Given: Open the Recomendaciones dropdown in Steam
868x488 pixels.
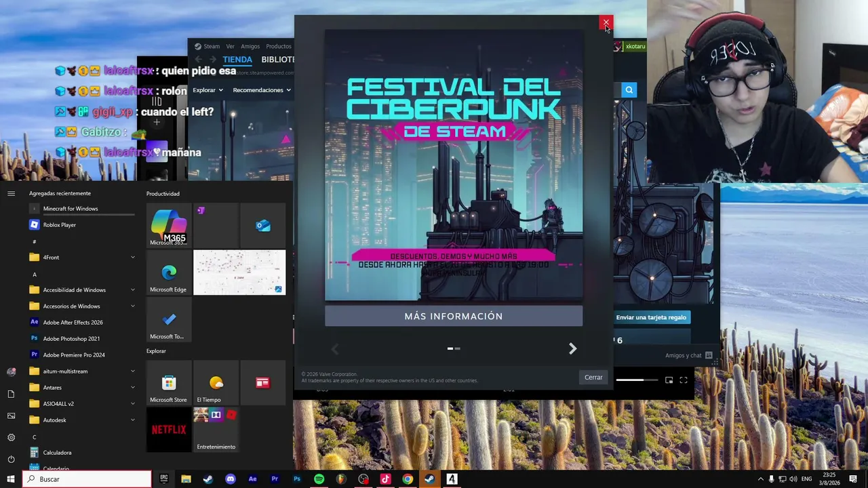Looking at the screenshot, I should [x=262, y=90].
